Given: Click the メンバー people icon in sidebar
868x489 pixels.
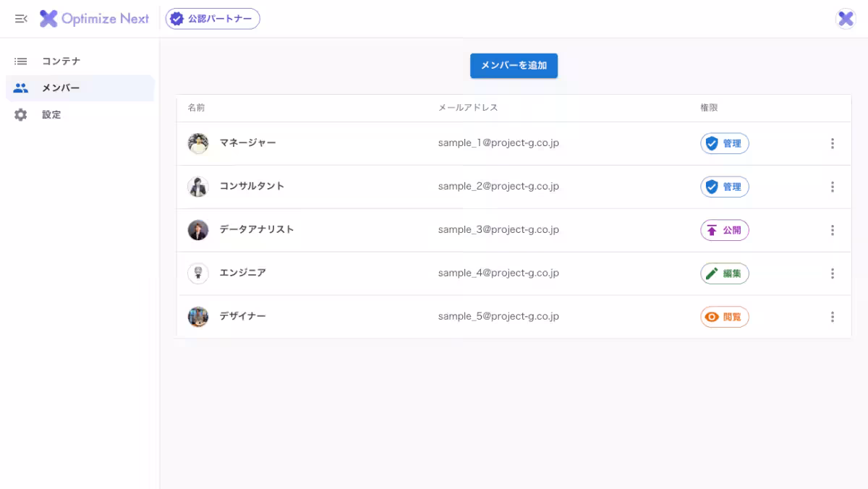Looking at the screenshot, I should [x=21, y=88].
